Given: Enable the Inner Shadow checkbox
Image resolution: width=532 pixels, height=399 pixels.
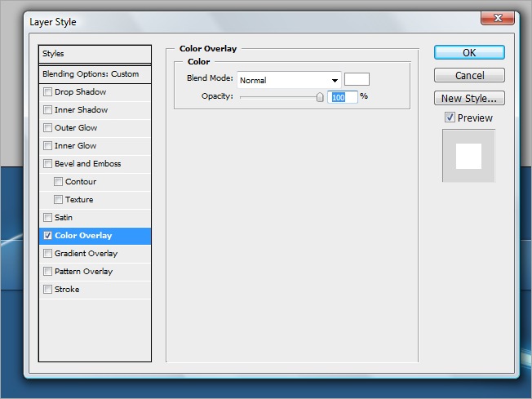Looking at the screenshot, I should (47, 110).
